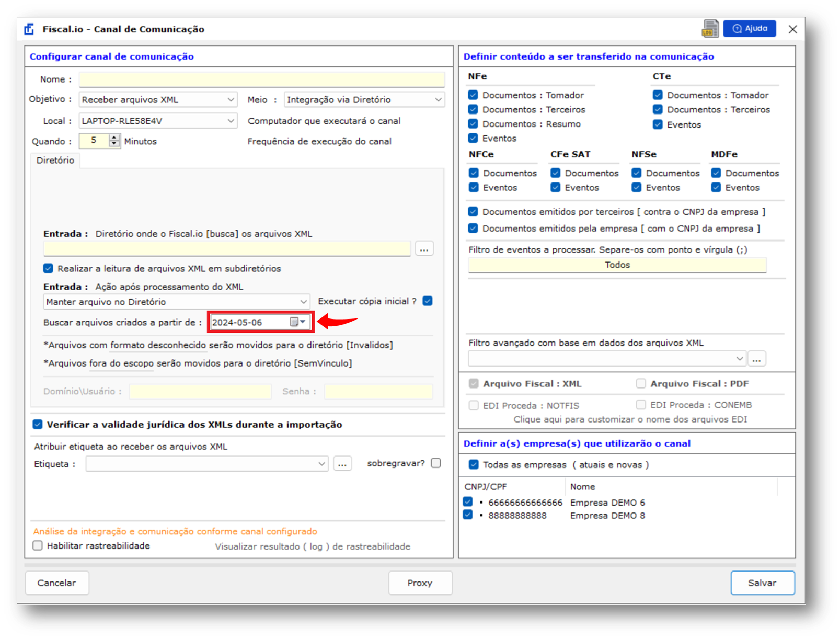The height and width of the screenshot is (639, 840).
Task: Toggle verify legal validity of XMLs
Action: point(38,425)
